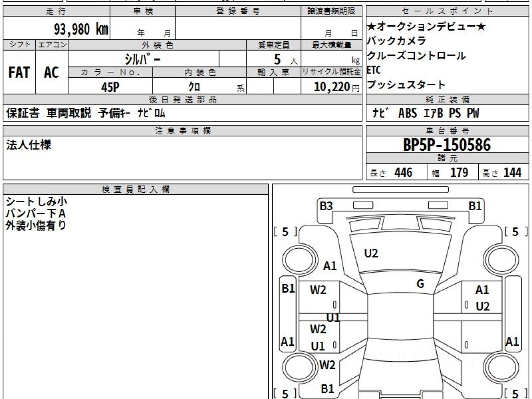Select the セールスポイント heading
This screenshot has height=399, width=532.
tap(448, 12)
